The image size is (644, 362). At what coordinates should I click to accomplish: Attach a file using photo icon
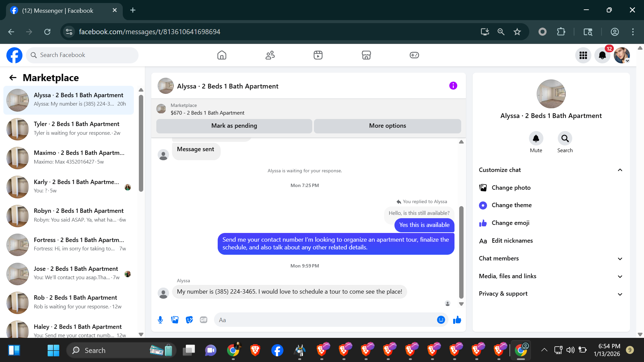pyautogui.click(x=175, y=320)
